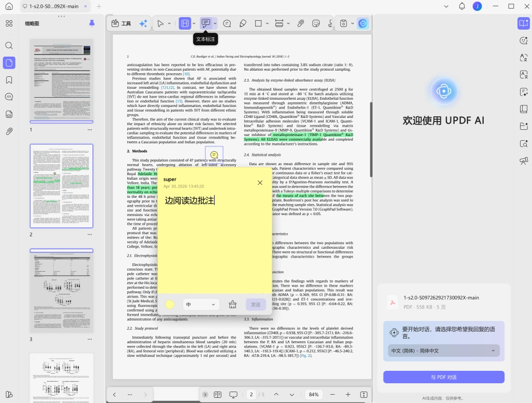Select the page 3 thumbnail
The height and width of the screenshot is (403, 532).
tap(61, 291)
